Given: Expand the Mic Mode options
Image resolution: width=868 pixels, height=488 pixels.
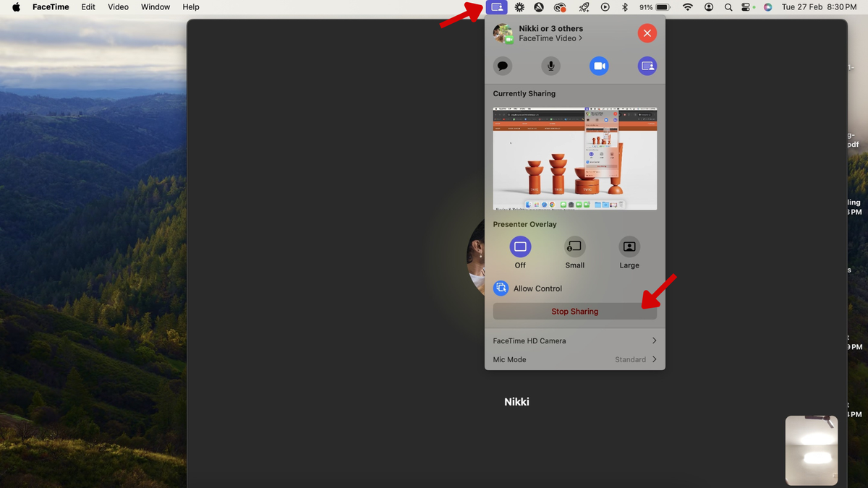Looking at the screenshot, I should [x=574, y=359].
